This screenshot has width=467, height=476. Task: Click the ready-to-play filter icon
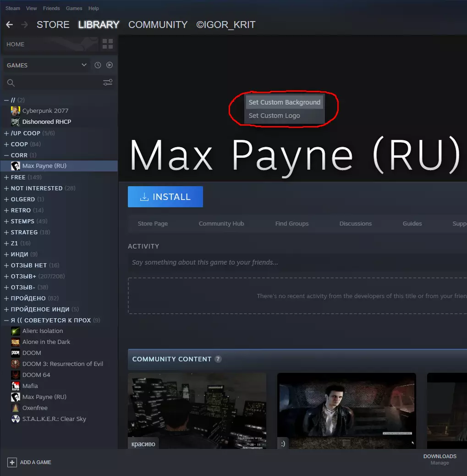coord(110,65)
